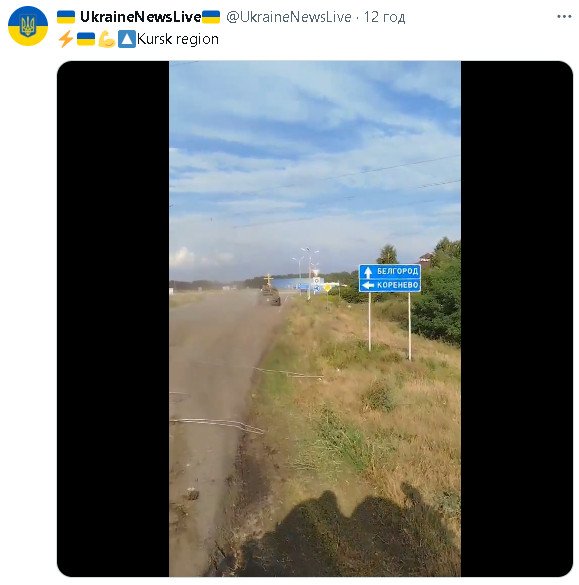Click the cloudy sky area in video
Screen dimensions: 579x585
click(315, 157)
